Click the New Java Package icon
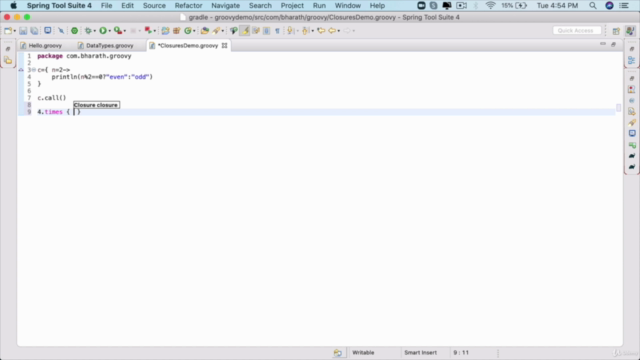 pyautogui.click(x=176, y=31)
